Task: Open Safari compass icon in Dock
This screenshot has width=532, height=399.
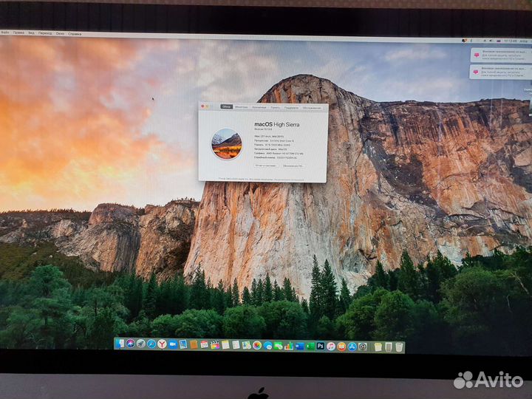Action: click(x=151, y=344)
